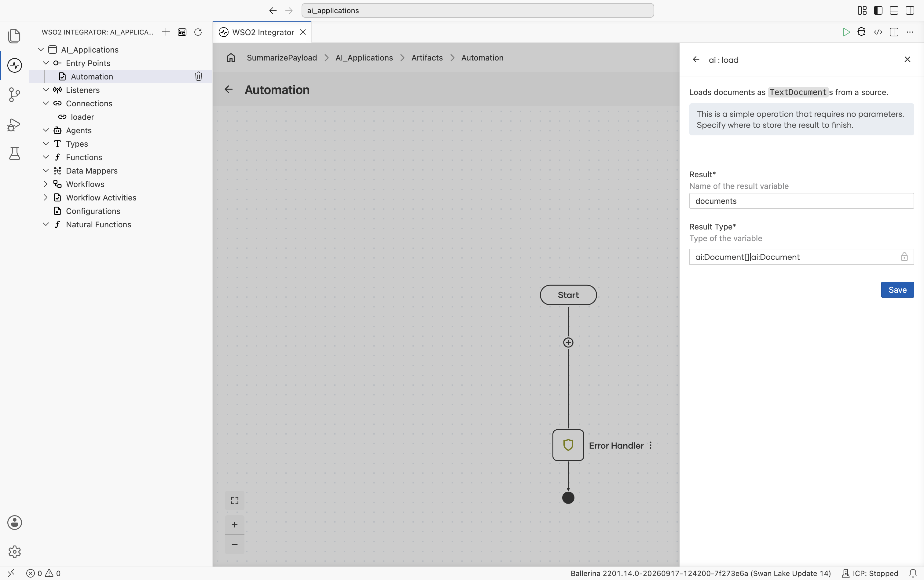Select the Start node
The image size is (924, 580).
568,295
